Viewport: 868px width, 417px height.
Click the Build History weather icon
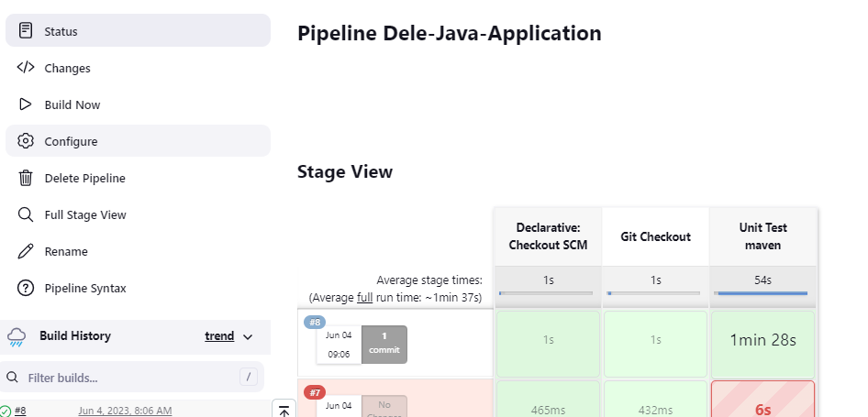(17, 337)
